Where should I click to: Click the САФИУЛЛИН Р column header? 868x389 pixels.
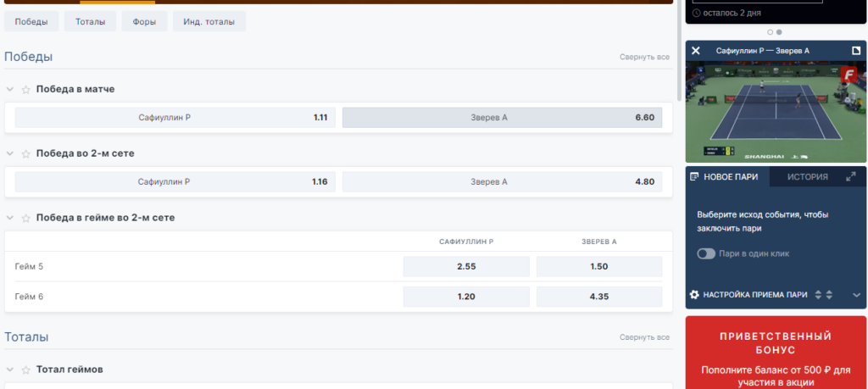click(x=466, y=242)
